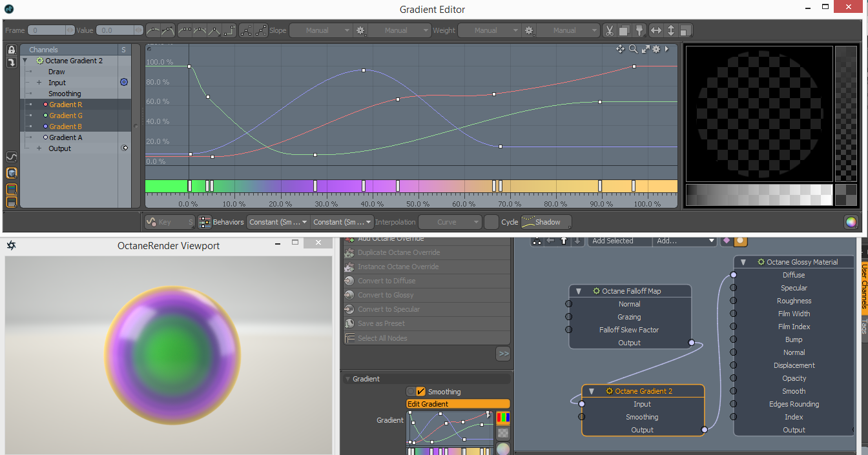Click the arrow icon on Output channel row

click(124, 148)
